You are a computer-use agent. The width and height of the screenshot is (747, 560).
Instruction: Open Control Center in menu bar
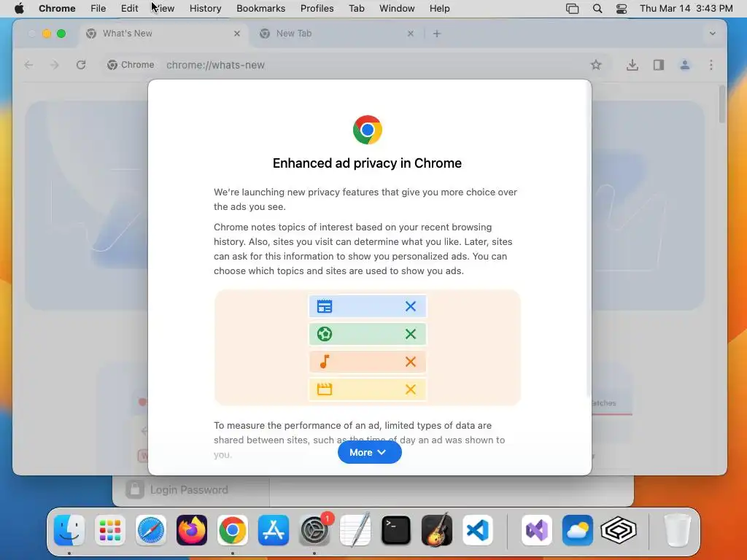tap(622, 9)
